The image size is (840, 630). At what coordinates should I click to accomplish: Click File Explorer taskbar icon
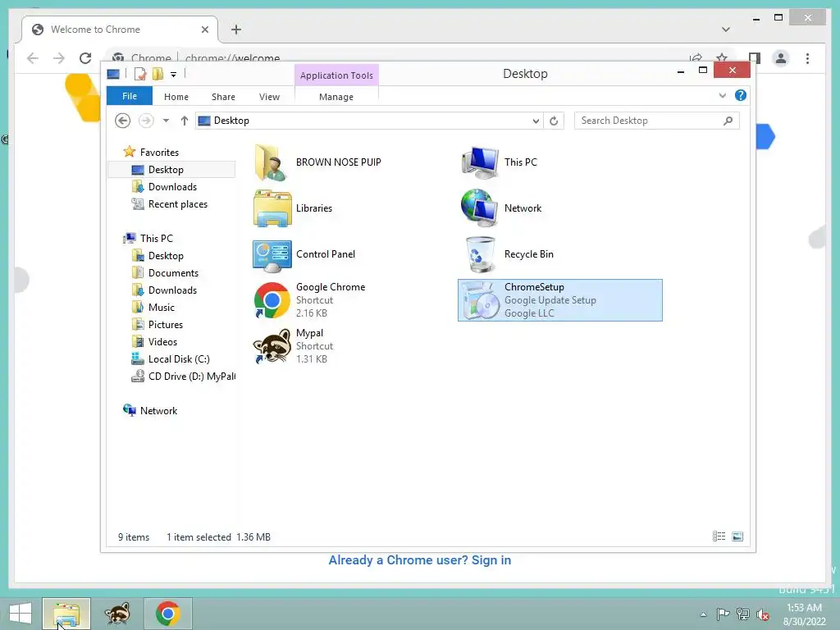point(66,614)
